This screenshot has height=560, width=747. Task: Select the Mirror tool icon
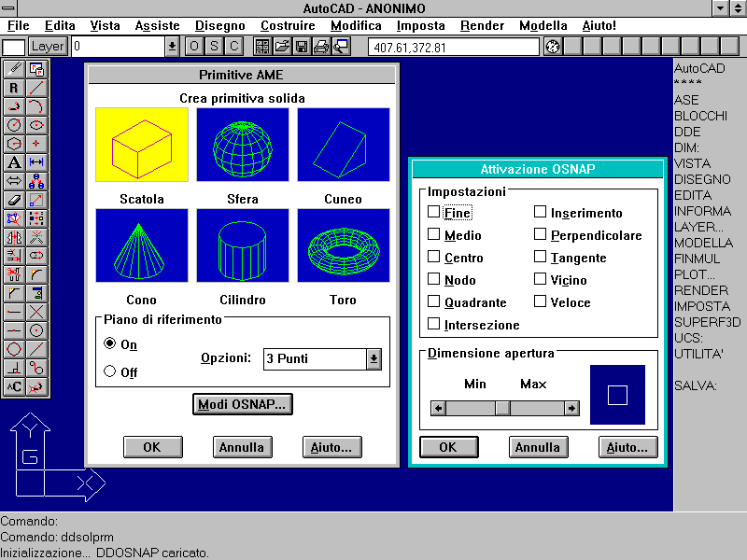coord(14,237)
